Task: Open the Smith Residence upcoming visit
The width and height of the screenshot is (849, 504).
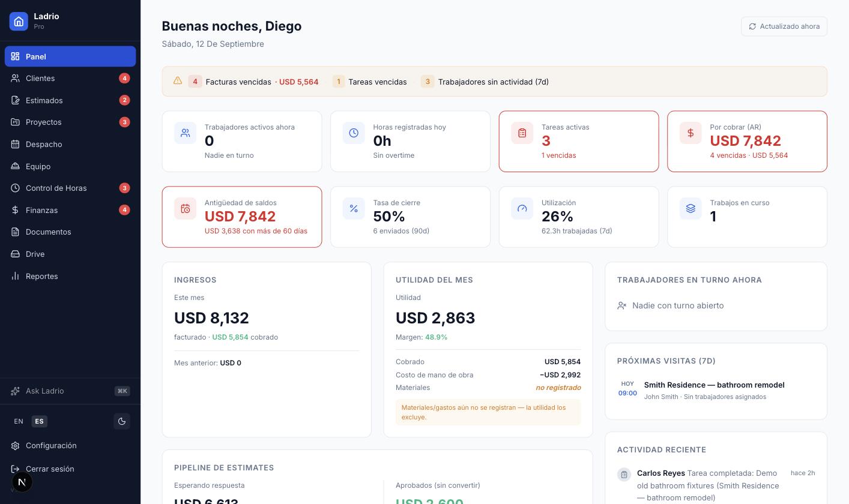Action: 716,390
